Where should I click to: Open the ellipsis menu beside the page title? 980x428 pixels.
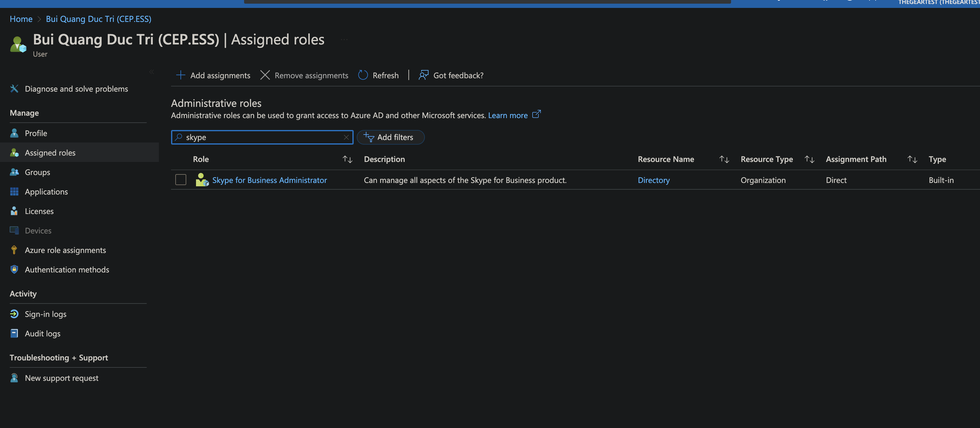point(344,40)
